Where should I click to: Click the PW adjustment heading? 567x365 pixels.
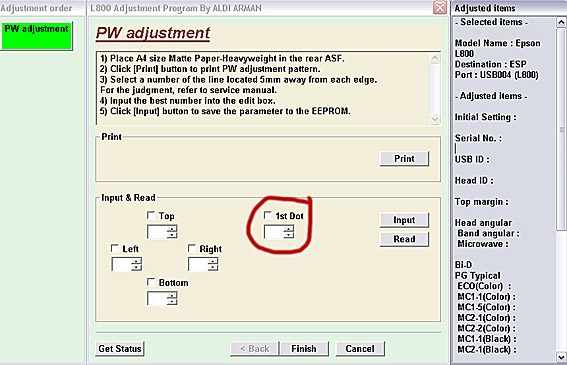pos(153,33)
